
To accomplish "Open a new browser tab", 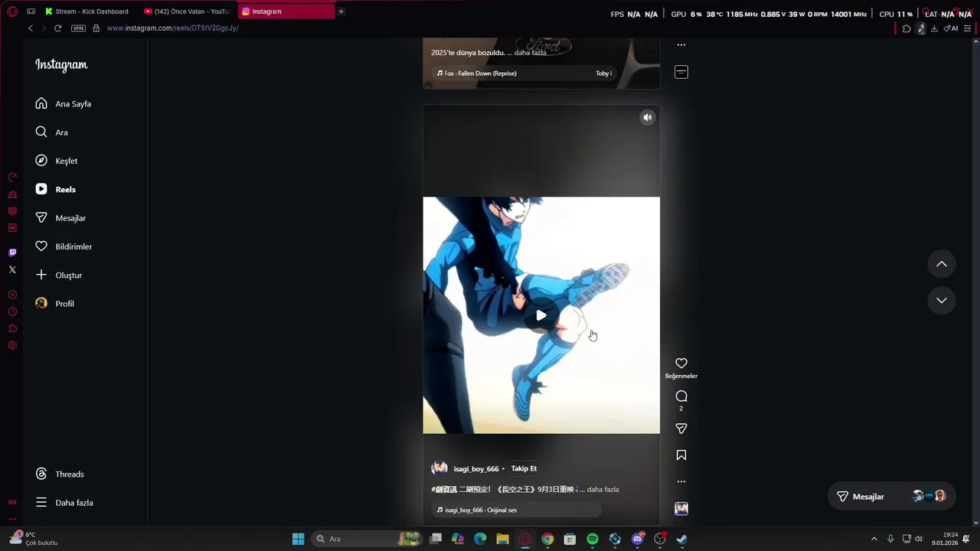I will click(x=341, y=11).
